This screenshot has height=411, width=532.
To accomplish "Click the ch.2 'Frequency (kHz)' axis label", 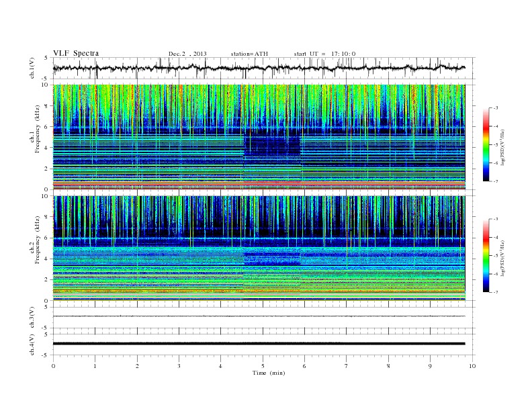I will pyautogui.click(x=37, y=239).
